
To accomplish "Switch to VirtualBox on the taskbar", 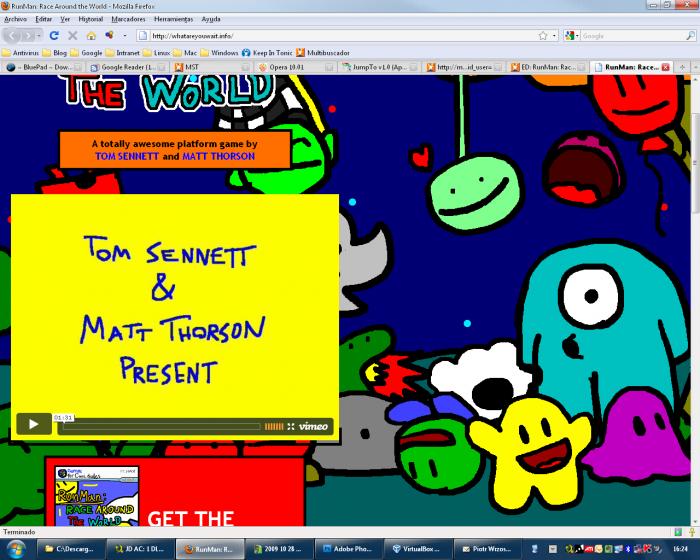I will pos(419,549).
